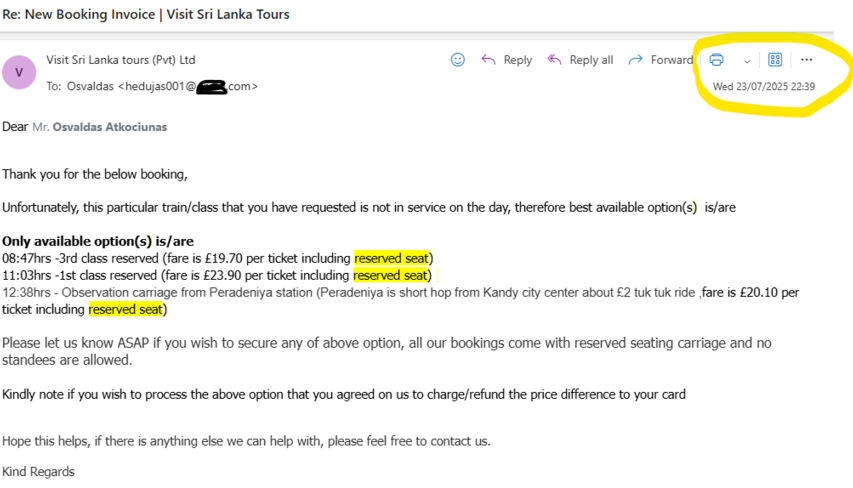Click the "Kind Regards" sign-off text

click(38, 471)
